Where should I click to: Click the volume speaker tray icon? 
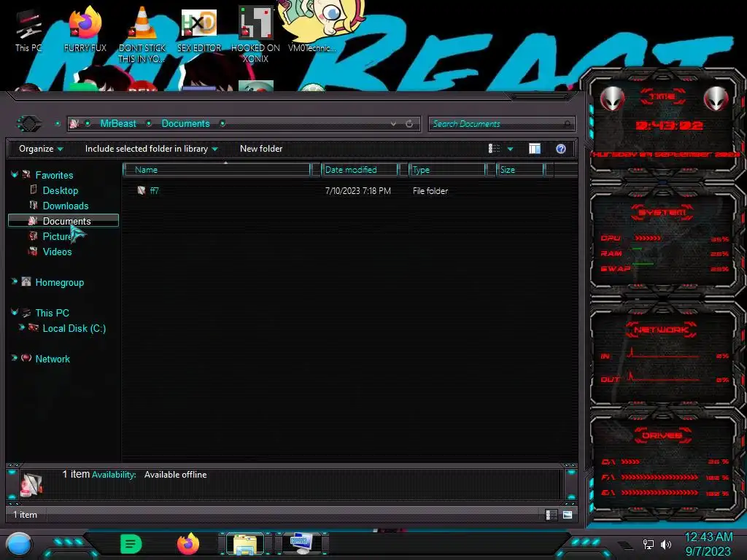click(x=666, y=544)
